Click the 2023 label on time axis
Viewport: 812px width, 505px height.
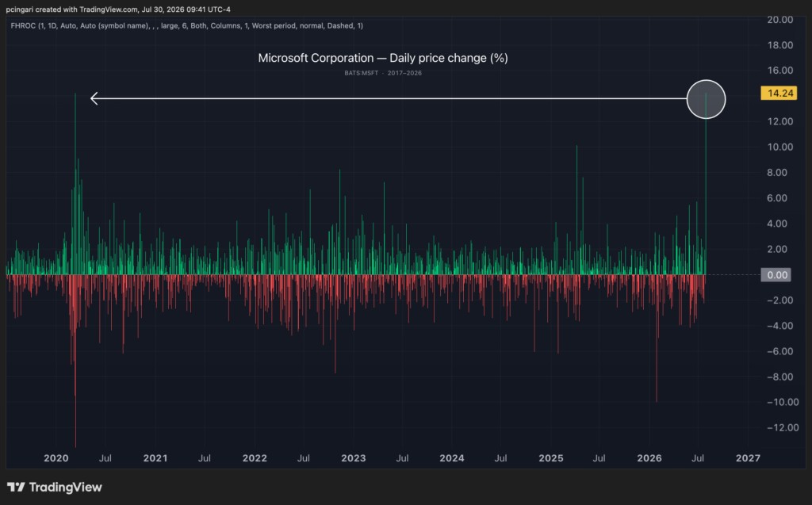coord(353,458)
